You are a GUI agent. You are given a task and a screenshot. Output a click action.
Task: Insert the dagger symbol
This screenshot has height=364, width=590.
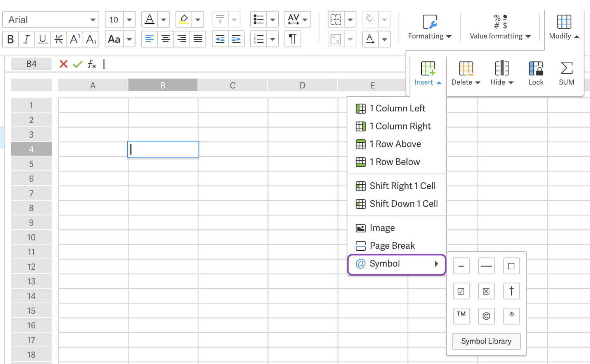pyautogui.click(x=511, y=291)
